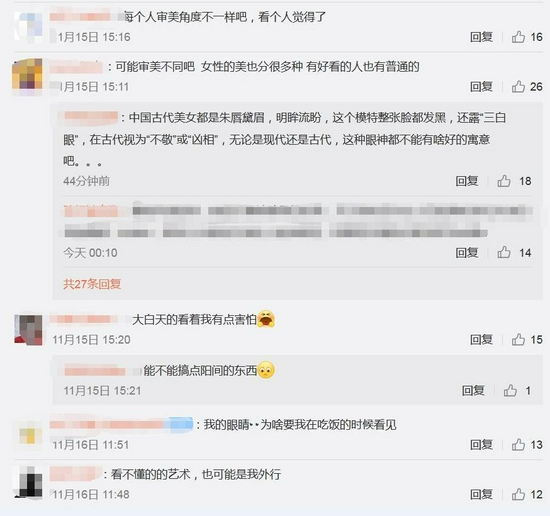Reply to comment dated 11月15日 15:20
The width and height of the screenshot is (550, 516).
pos(481,340)
